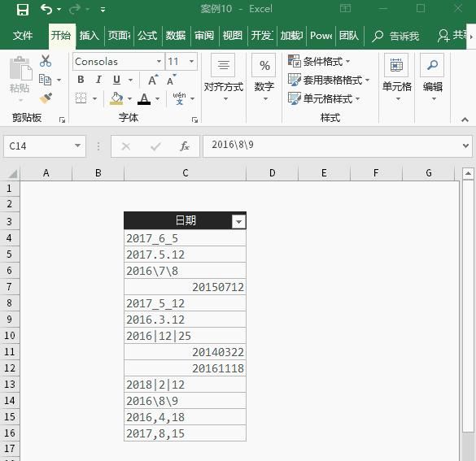Toggle Bold formatting
Image resolution: width=476 pixels, height=461 pixels.
point(81,80)
